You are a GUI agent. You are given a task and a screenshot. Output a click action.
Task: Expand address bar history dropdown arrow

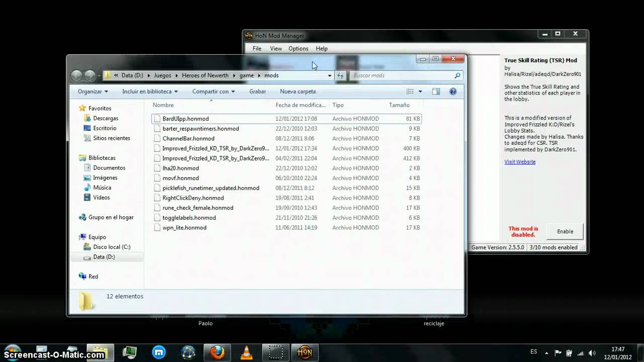(x=330, y=75)
